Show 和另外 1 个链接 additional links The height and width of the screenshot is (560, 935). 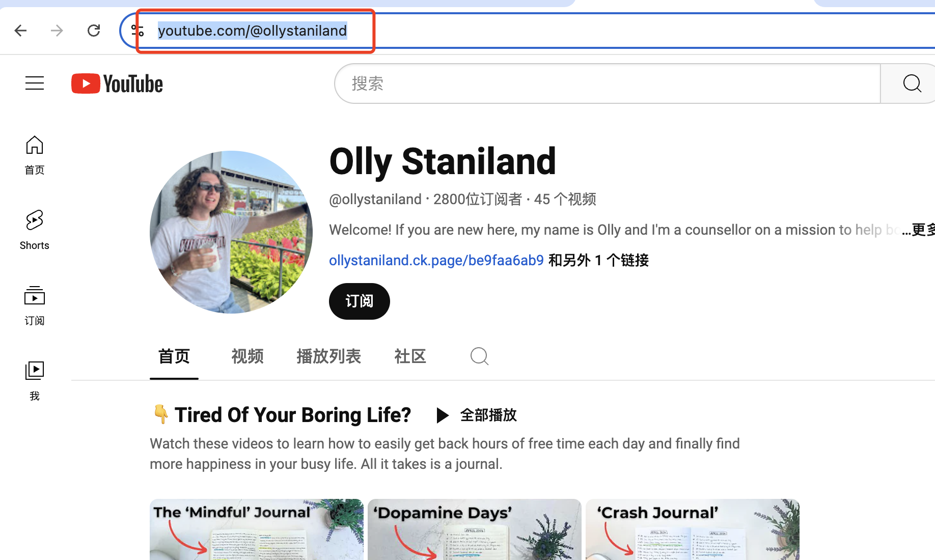[598, 260]
